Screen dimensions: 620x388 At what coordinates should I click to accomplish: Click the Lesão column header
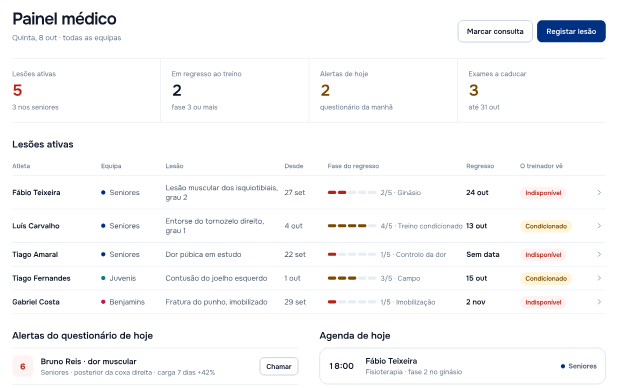click(x=174, y=166)
